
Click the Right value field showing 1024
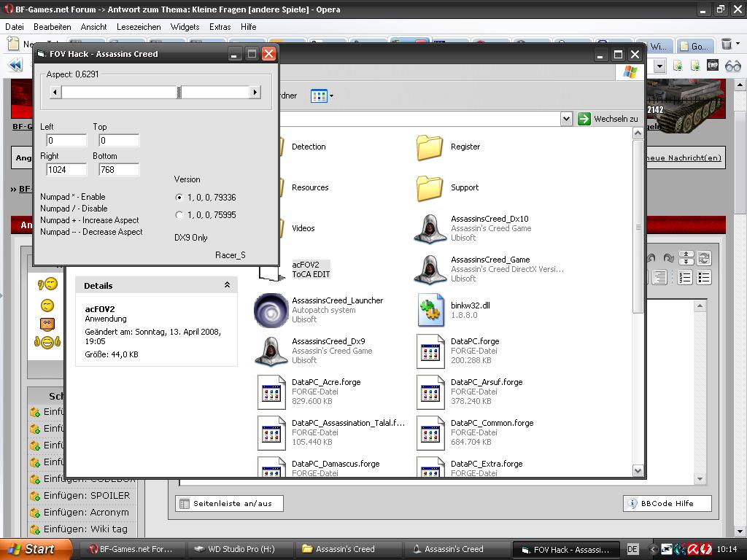pyautogui.click(x=66, y=169)
